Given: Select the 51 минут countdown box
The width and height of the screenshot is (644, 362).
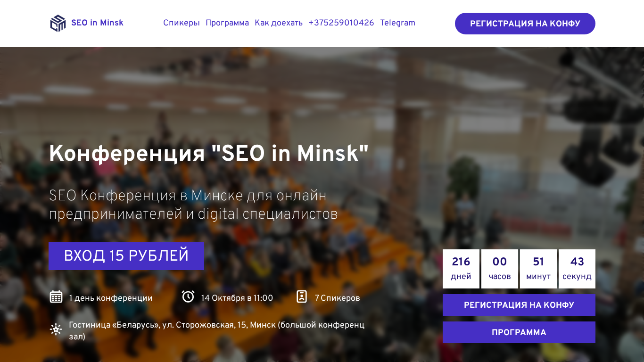Looking at the screenshot, I should [x=538, y=269].
